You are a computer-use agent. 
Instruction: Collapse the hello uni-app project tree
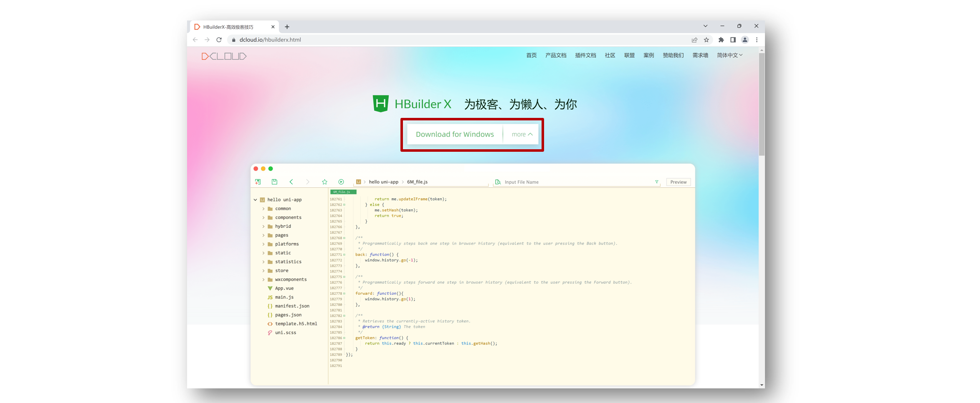point(255,199)
